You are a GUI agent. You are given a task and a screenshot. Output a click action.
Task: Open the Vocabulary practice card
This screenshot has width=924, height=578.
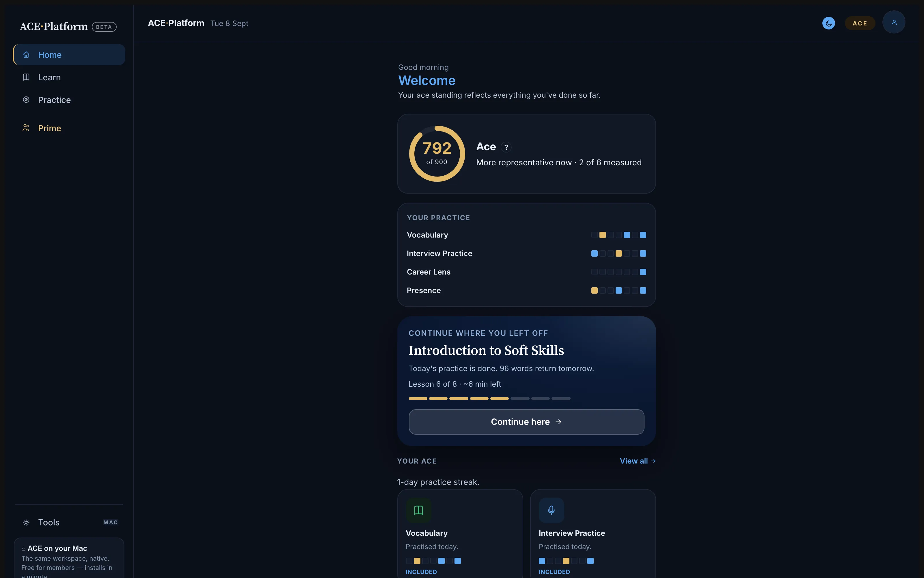click(460, 534)
